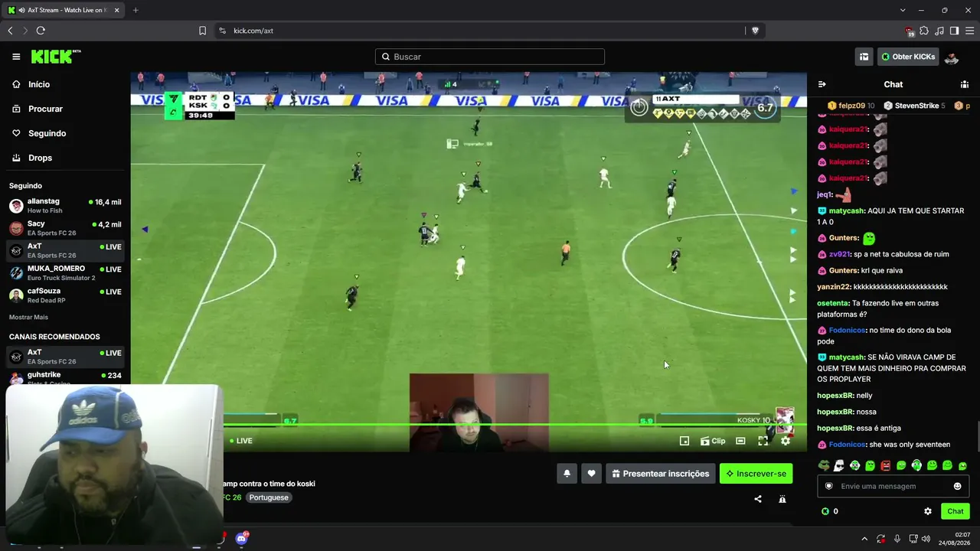The image size is (980, 551).
Task: Share the stream via share icon
Action: pos(758,499)
